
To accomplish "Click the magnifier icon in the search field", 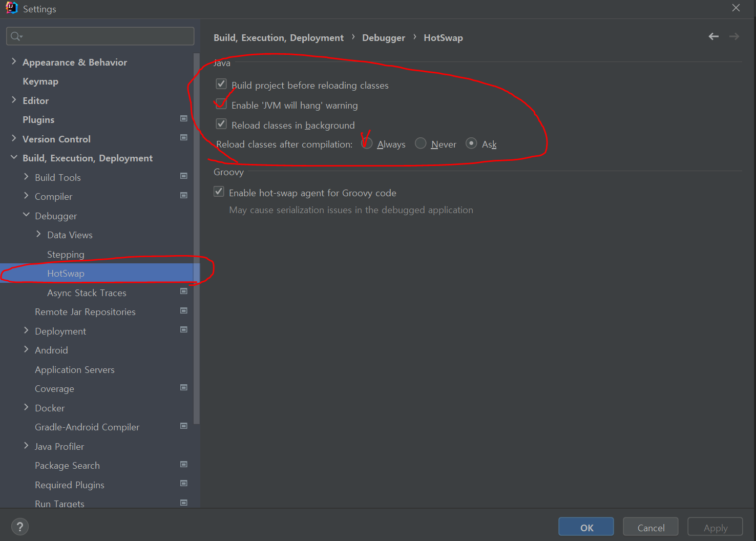I will [16, 36].
